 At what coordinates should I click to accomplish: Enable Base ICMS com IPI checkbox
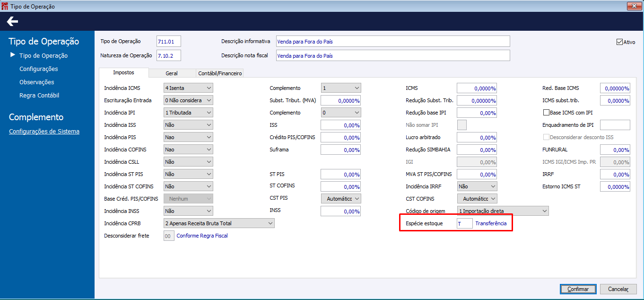click(x=546, y=113)
